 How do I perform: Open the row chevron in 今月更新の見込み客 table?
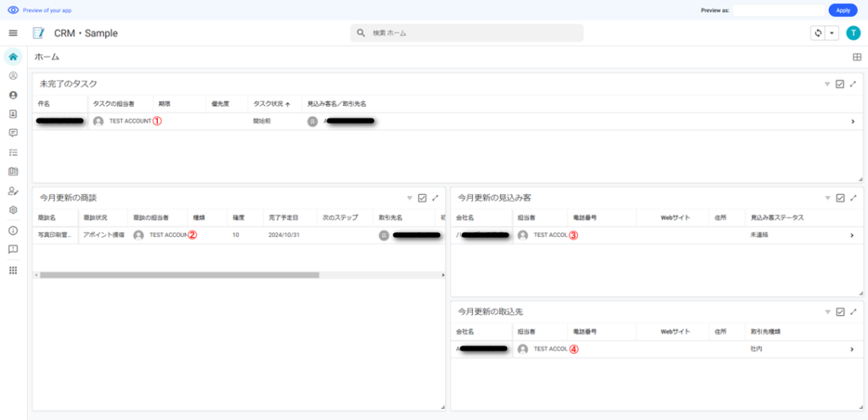pos(852,235)
